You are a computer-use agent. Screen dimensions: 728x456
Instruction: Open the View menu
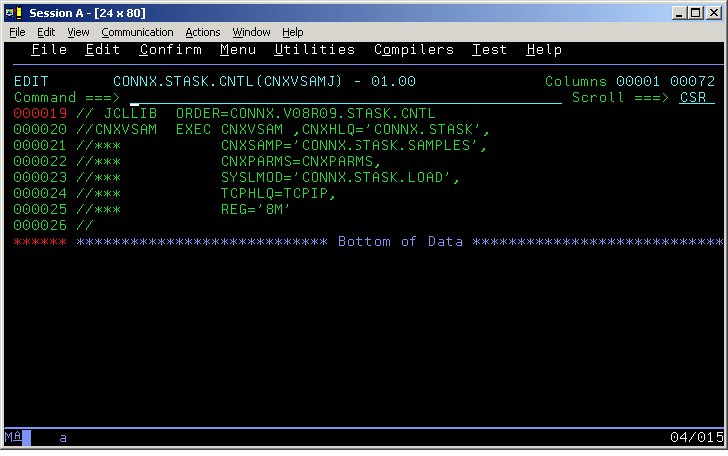click(x=78, y=32)
